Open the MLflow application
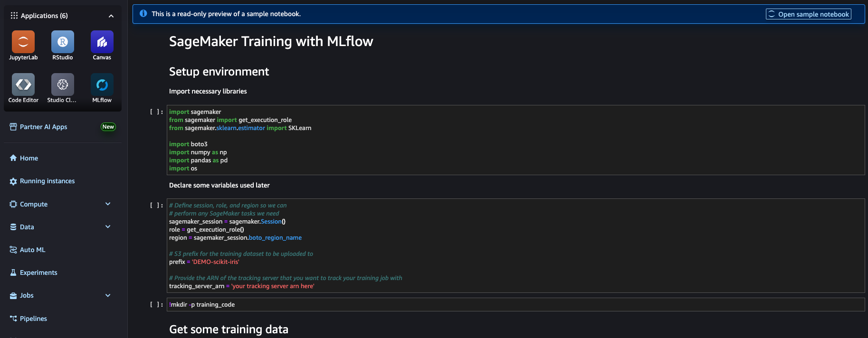Image resolution: width=868 pixels, height=338 pixels. click(102, 88)
